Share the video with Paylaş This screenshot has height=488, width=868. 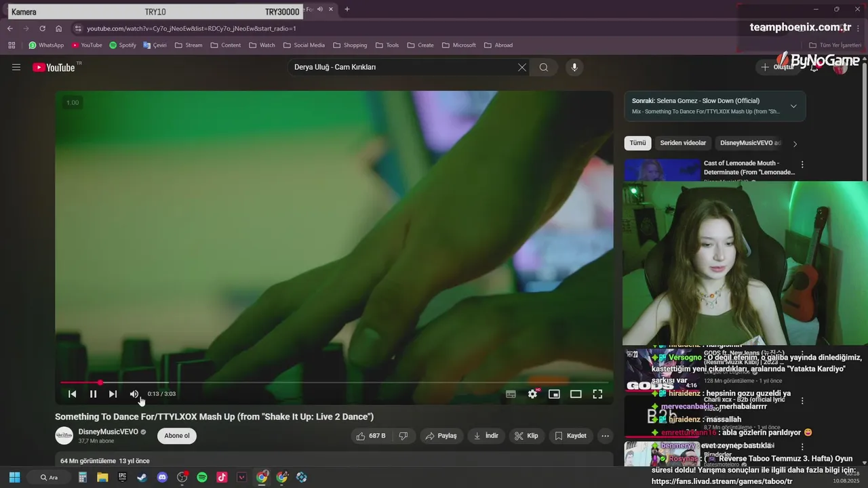click(x=441, y=436)
